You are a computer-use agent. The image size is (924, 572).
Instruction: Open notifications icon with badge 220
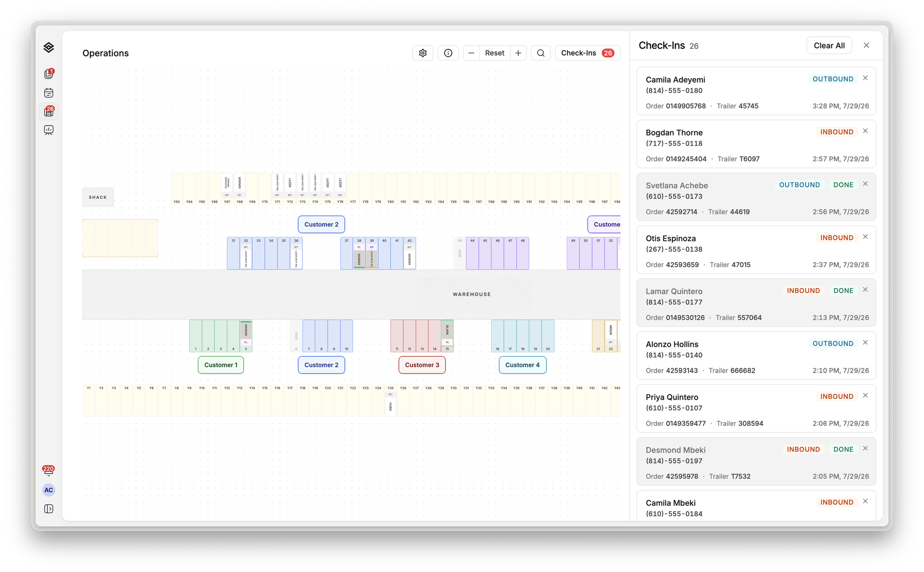coord(48,471)
